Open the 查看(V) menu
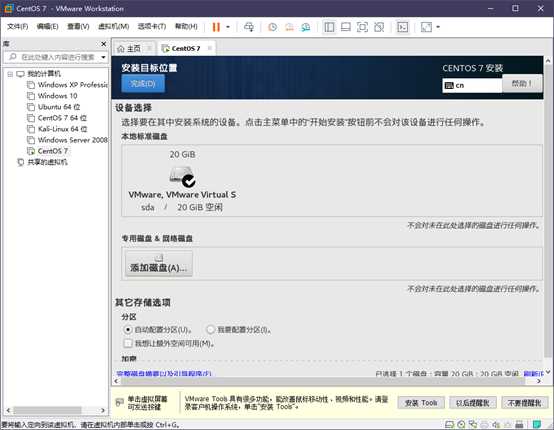Viewport: 554px width, 430px height. [x=78, y=26]
